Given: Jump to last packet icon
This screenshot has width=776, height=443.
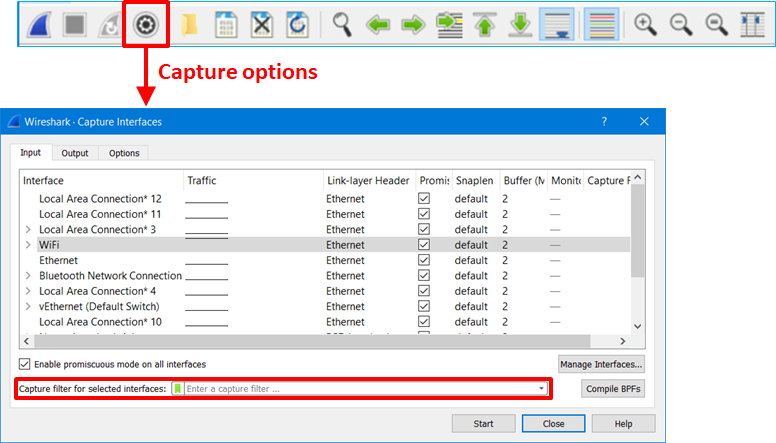Looking at the screenshot, I should 521,24.
